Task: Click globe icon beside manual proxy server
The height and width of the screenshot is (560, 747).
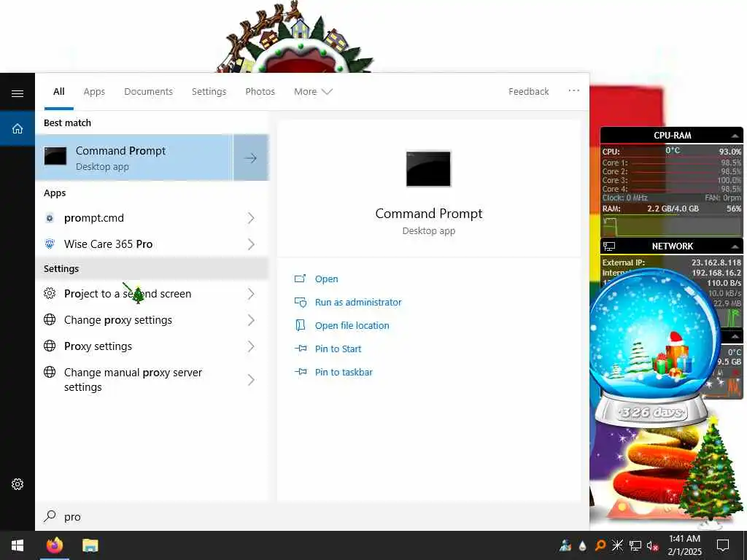Action: click(x=50, y=371)
